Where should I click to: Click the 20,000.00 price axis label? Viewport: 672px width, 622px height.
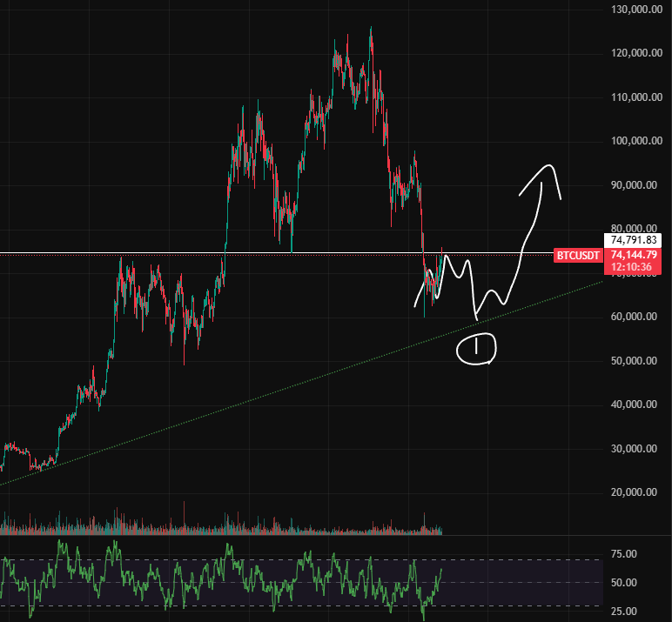[x=634, y=492]
